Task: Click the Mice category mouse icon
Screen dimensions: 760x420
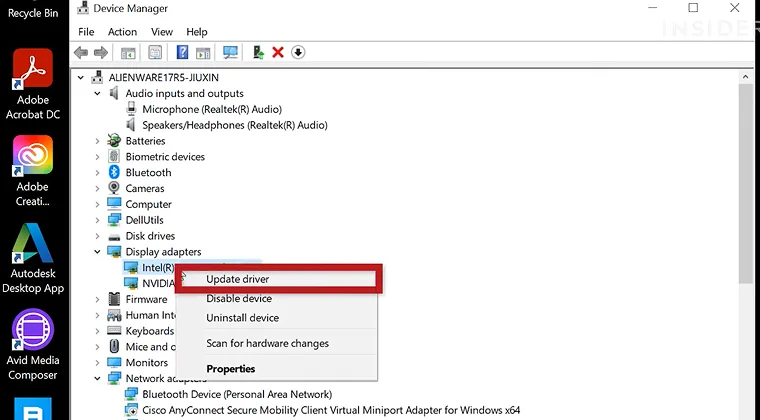Action: point(114,346)
